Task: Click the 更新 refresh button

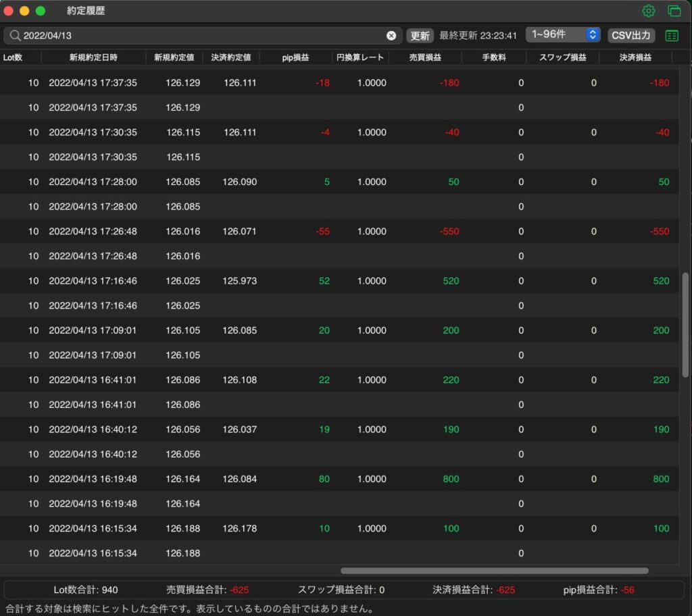Action: 420,36
